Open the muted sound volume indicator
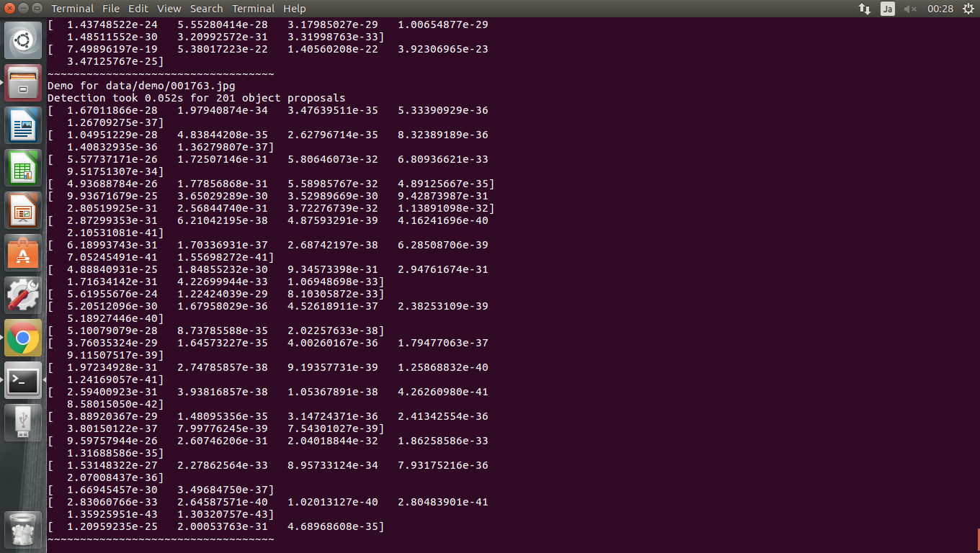The image size is (980, 553). (x=910, y=9)
